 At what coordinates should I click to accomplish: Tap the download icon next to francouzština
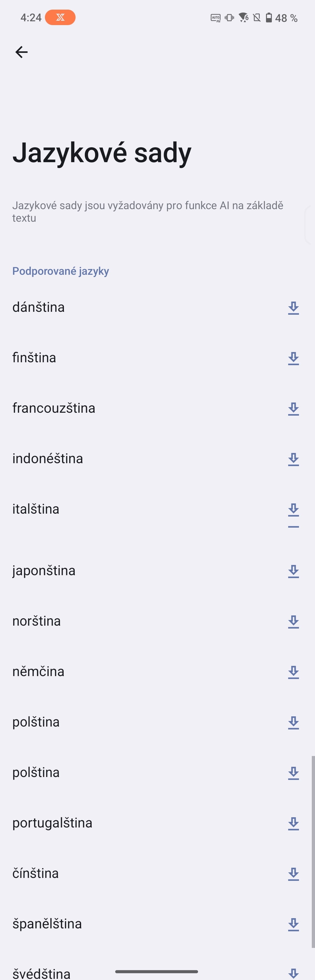pos(293,409)
